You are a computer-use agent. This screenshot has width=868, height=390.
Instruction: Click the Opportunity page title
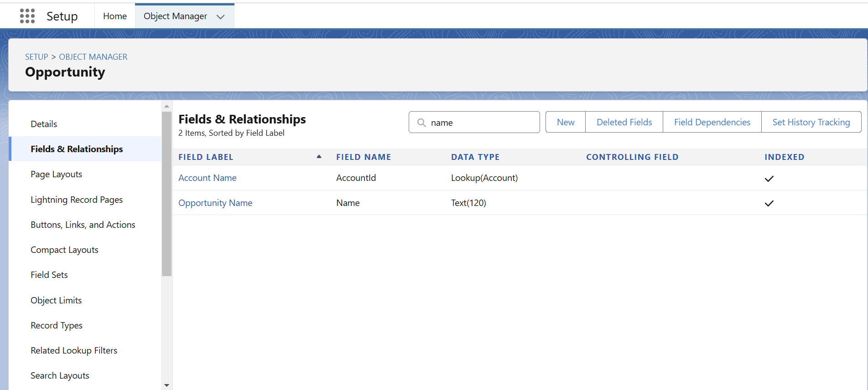(65, 72)
